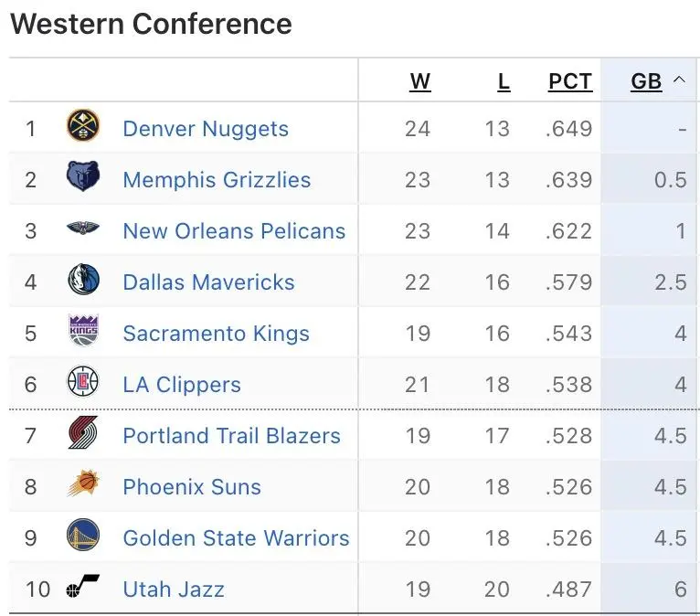Click the New Orleans Pelicans logo
The width and height of the screenshot is (700, 616).
(83, 230)
